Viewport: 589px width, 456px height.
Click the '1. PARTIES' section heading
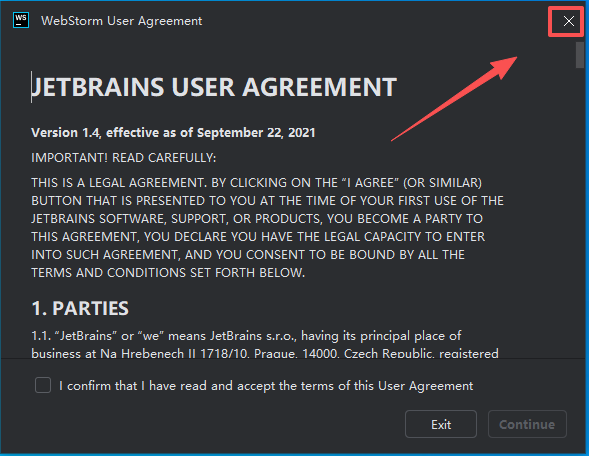(80, 308)
